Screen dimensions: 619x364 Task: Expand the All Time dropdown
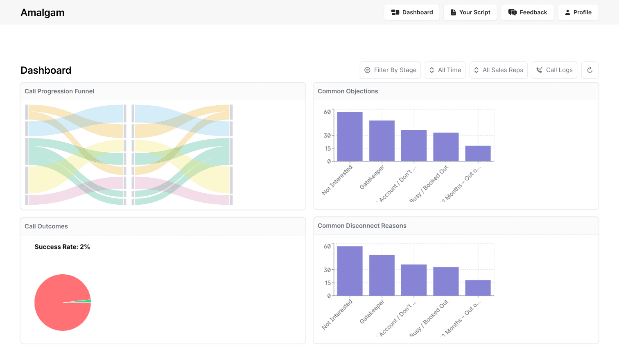pos(445,70)
